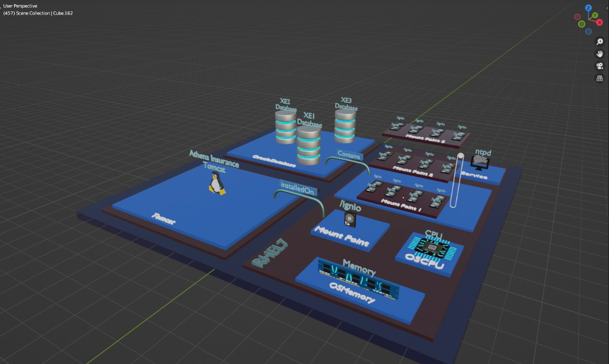Click the Zoom view magnifier icon
The width and height of the screenshot is (609, 364).
tap(600, 42)
